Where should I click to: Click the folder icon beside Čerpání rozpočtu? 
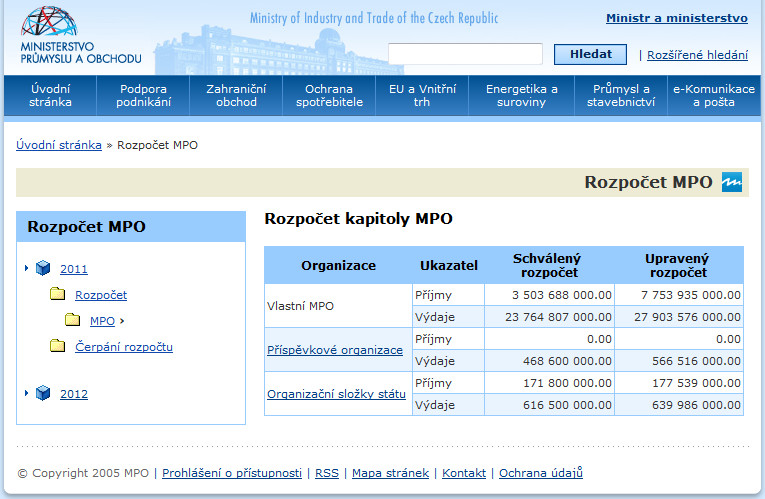click(x=58, y=346)
